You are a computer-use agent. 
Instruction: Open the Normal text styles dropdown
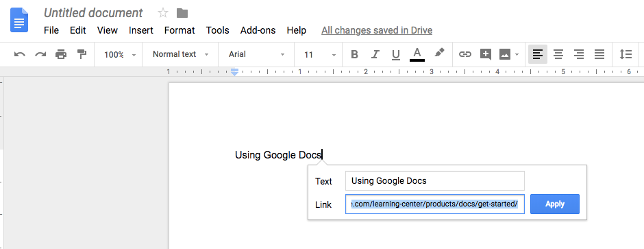tap(181, 54)
